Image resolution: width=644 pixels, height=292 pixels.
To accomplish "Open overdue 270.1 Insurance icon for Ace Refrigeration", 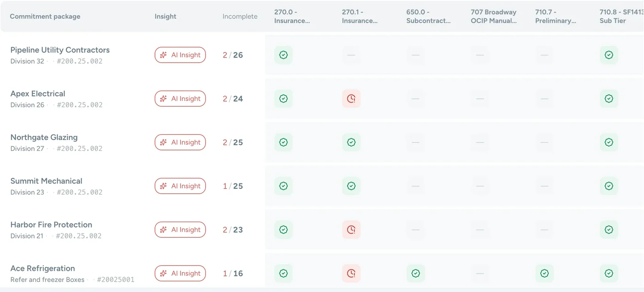I will point(351,273).
